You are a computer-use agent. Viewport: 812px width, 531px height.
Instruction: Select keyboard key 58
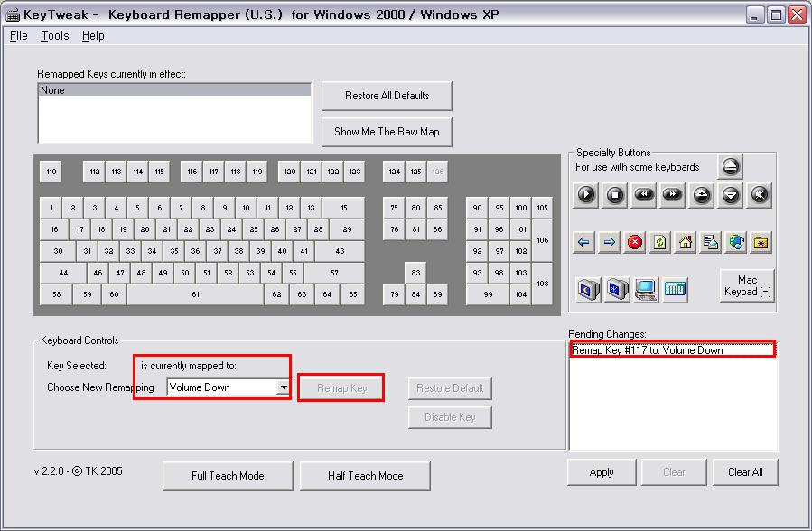(x=56, y=294)
